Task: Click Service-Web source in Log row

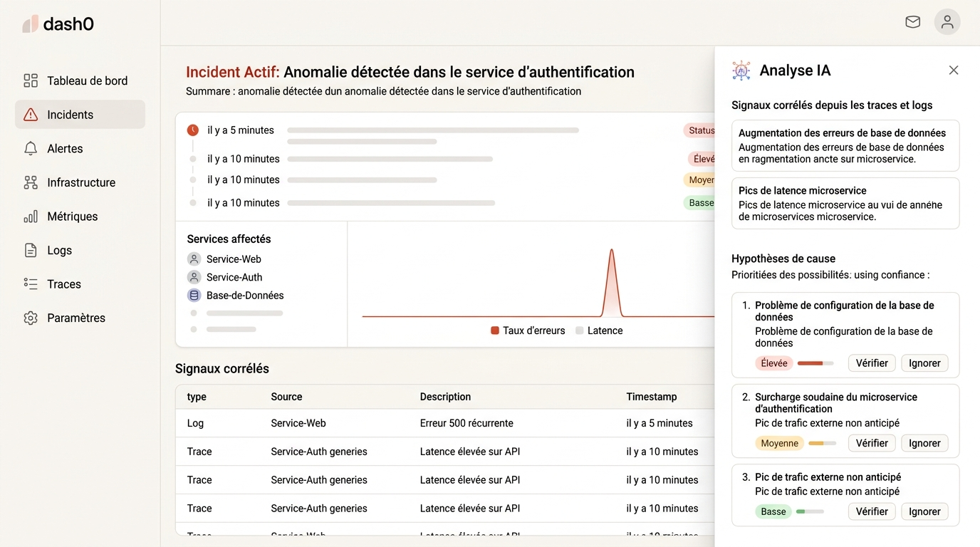Action: 298,423
